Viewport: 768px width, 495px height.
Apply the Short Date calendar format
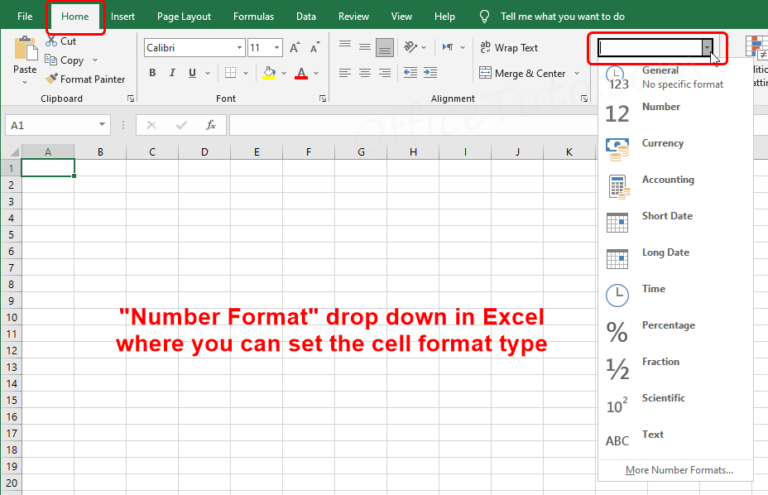(x=617, y=221)
